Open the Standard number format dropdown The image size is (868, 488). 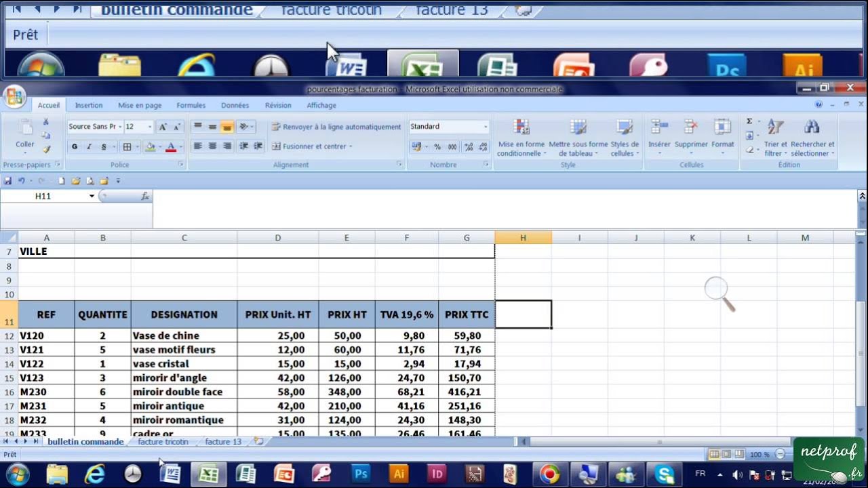[x=486, y=127]
